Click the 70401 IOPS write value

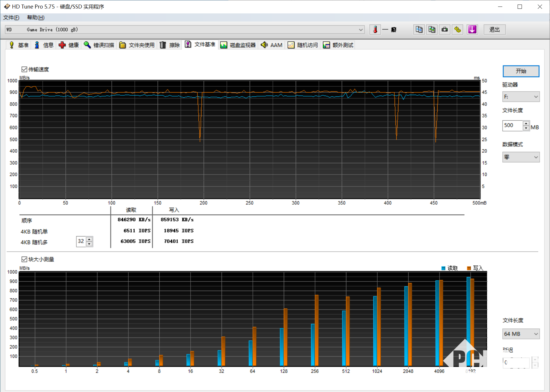pyautogui.click(x=179, y=241)
